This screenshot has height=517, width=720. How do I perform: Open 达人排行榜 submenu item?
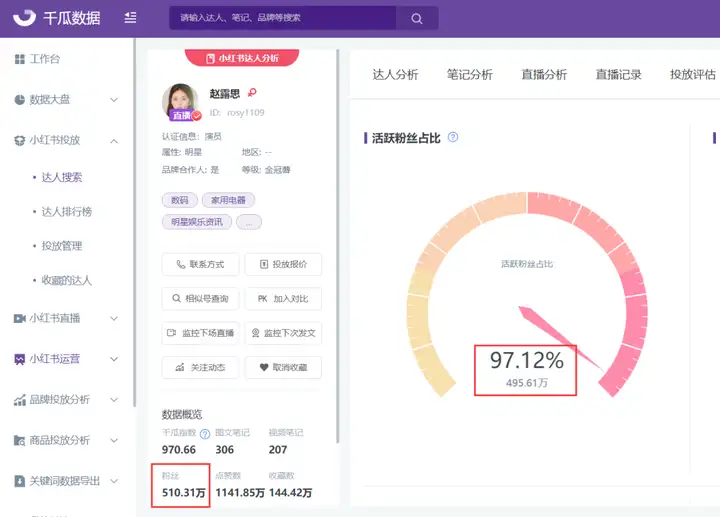67,211
